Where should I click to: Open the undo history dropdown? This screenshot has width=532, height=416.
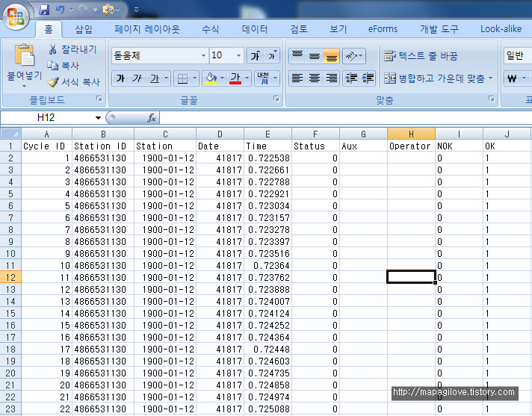[71, 10]
